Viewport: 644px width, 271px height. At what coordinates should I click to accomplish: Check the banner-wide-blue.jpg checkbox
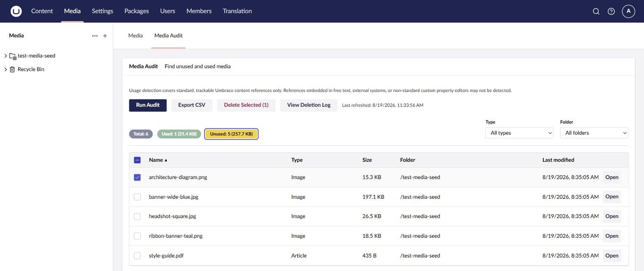point(137,197)
